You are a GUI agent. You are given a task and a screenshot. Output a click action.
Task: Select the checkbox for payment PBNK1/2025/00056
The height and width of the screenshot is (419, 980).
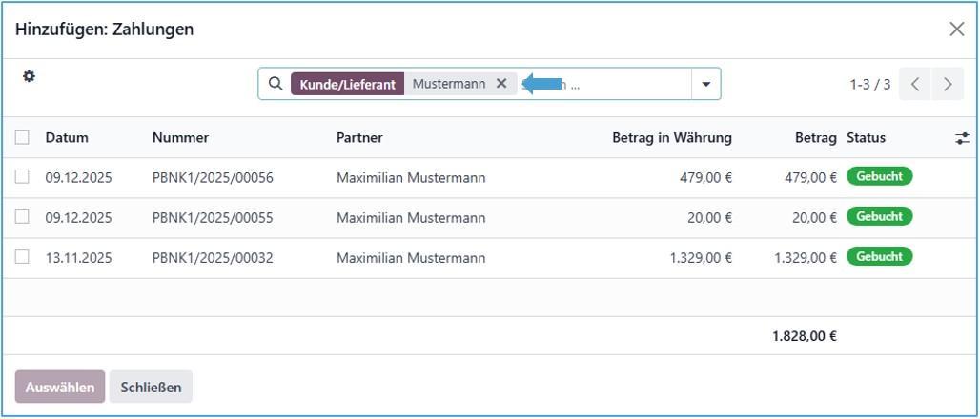[22, 177]
